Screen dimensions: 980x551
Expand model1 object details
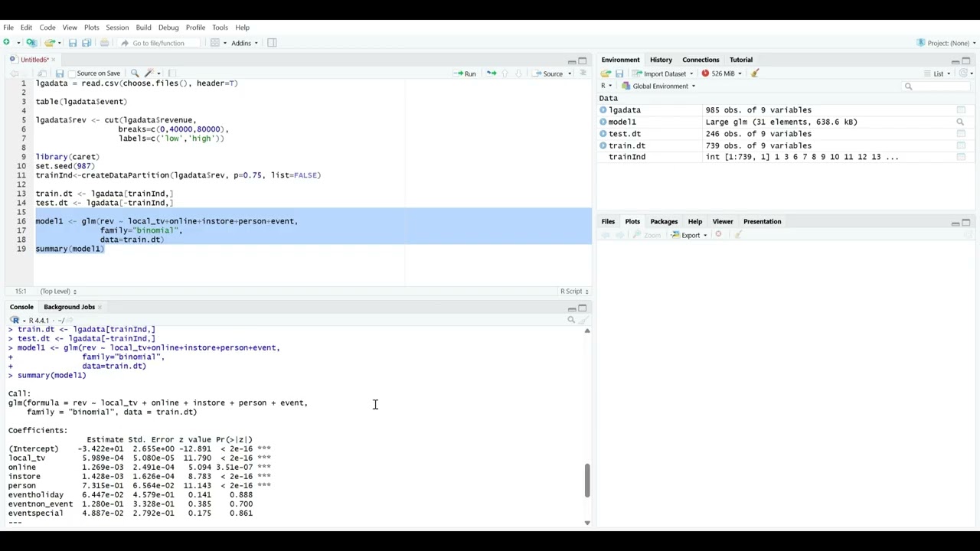(603, 122)
